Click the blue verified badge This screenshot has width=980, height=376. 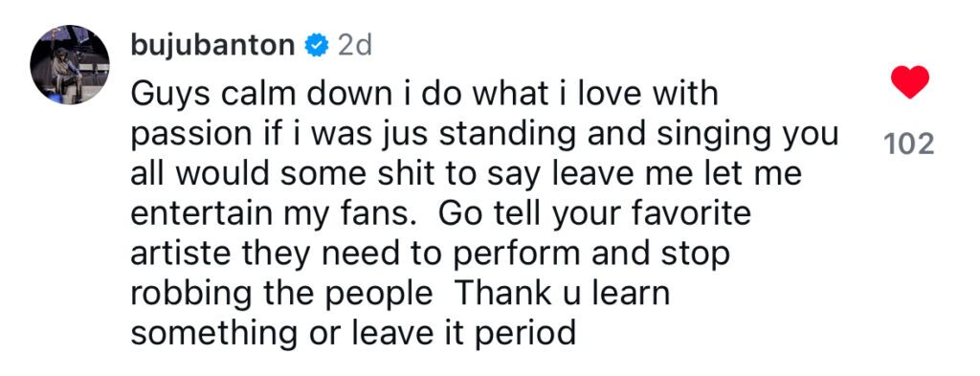pyautogui.click(x=316, y=46)
